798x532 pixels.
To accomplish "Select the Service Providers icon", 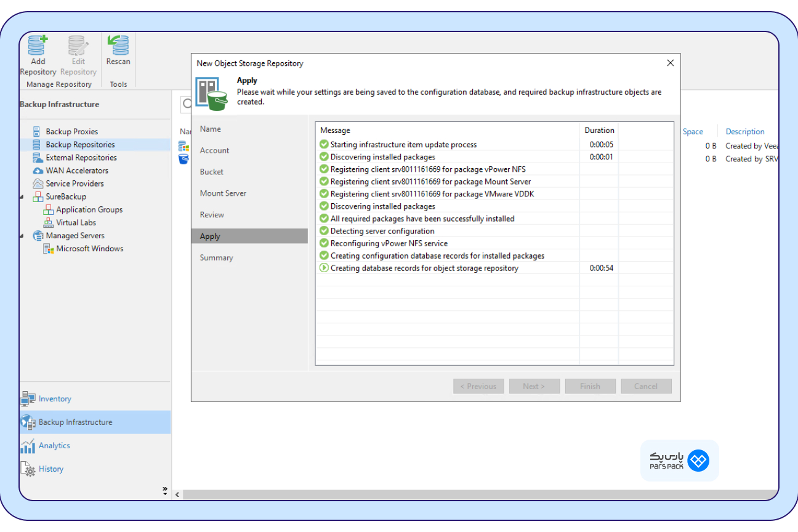I will [x=38, y=183].
